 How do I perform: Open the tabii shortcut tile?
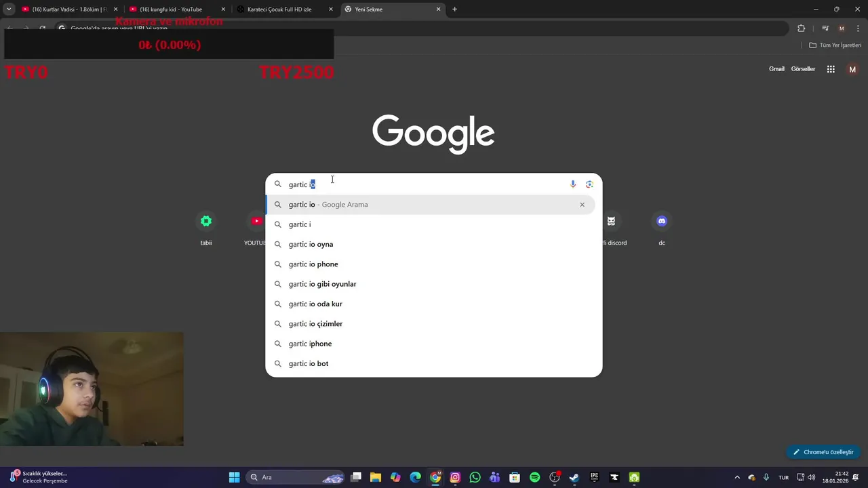click(x=206, y=229)
